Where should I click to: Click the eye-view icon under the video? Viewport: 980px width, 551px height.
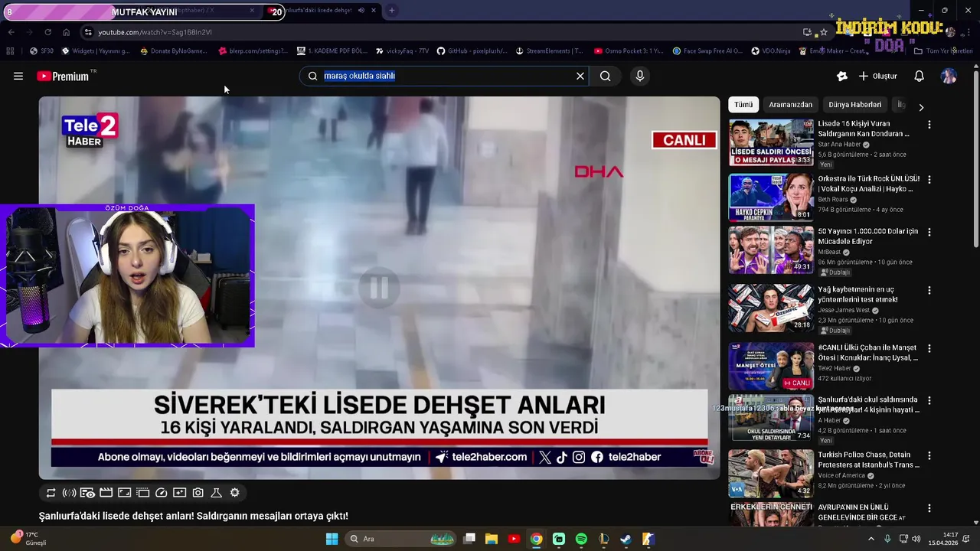click(x=87, y=493)
